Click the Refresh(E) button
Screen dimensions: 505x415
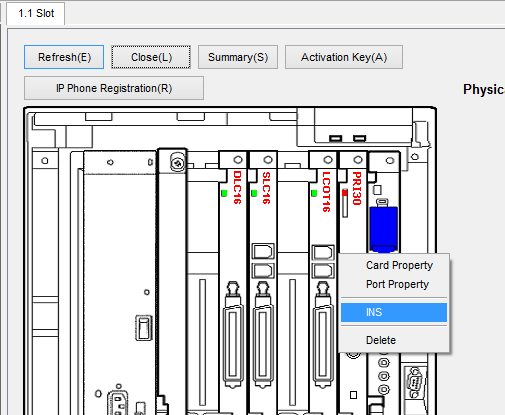(x=64, y=57)
